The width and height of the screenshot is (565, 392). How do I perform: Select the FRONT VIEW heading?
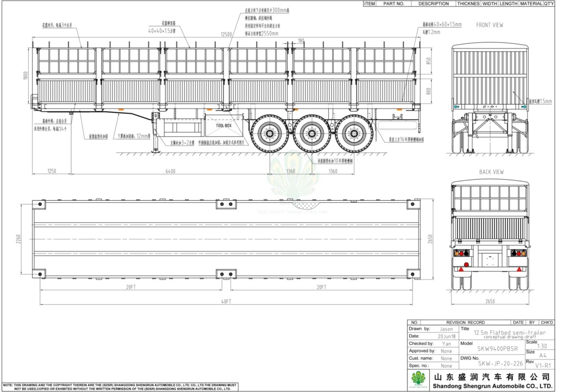[489, 25]
